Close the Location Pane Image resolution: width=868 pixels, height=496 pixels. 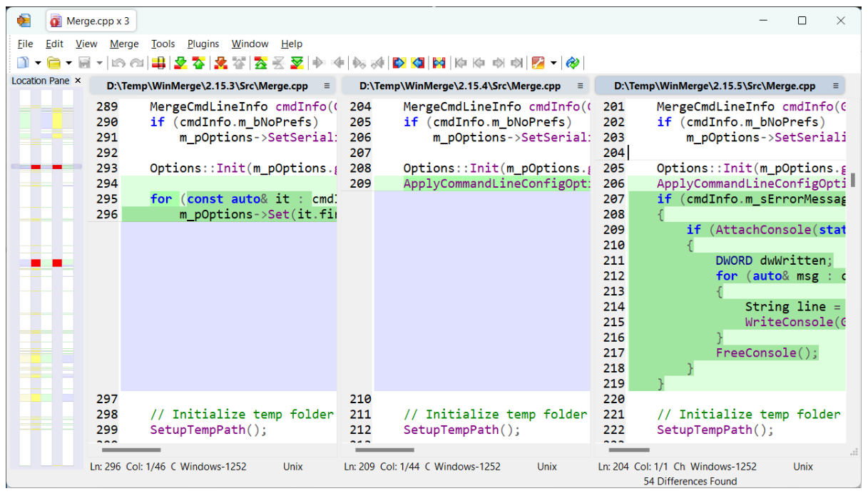point(78,81)
